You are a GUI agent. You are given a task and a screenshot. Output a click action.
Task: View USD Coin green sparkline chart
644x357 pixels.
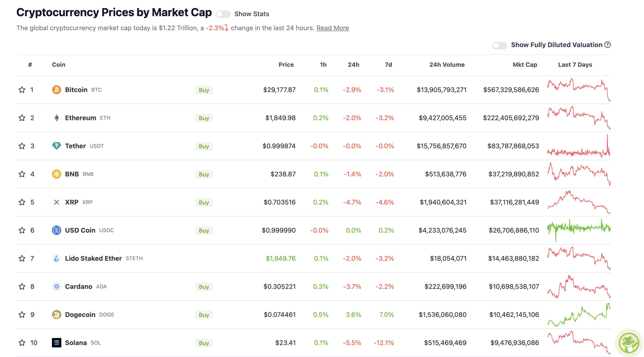579,230
